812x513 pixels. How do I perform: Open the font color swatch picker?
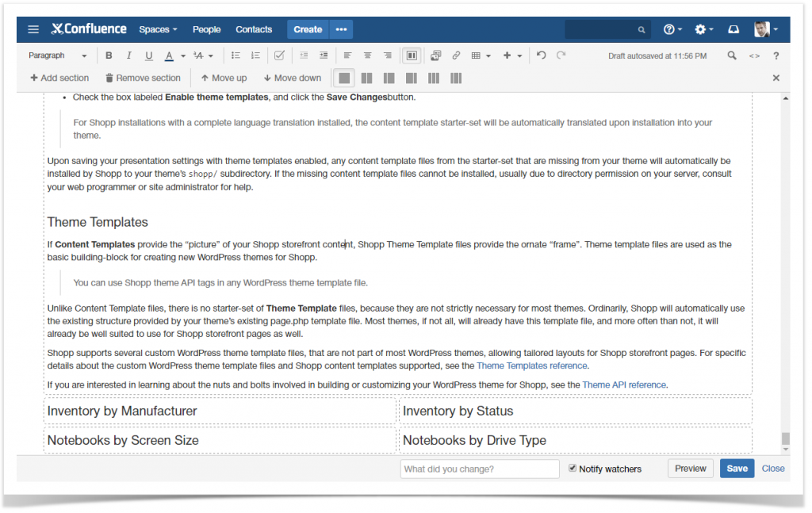pyautogui.click(x=170, y=55)
